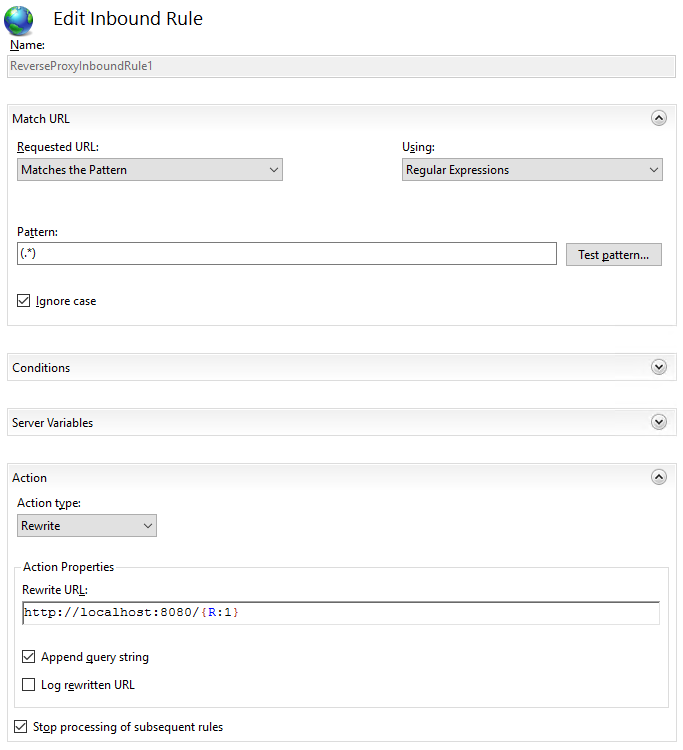The width and height of the screenshot is (683, 750).
Task: Click the rule Name field
Action: click(x=342, y=66)
